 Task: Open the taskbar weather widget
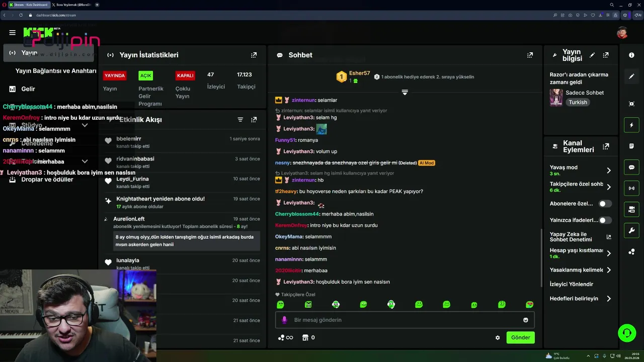(x=557, y=355)
